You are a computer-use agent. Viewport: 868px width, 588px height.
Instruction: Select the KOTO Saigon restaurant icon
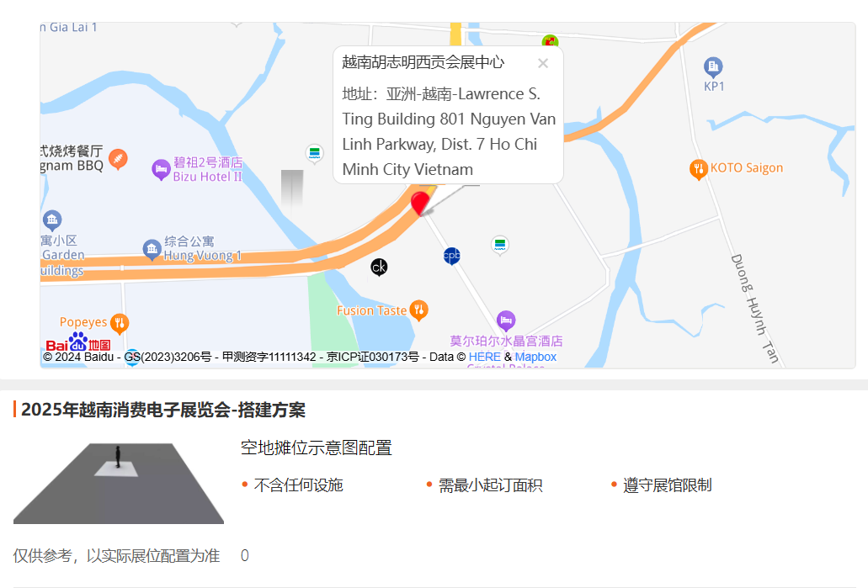pyautogui.click(x=699, y=169)
